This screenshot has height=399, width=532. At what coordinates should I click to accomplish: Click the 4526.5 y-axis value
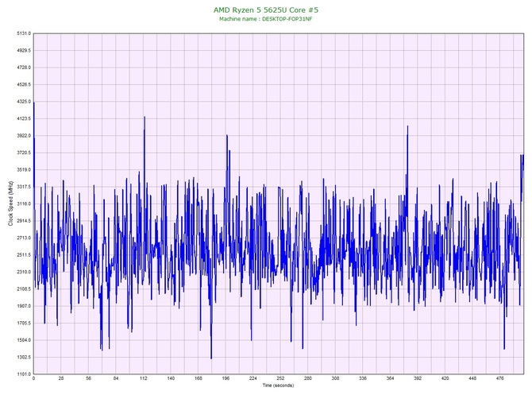[x=24, y=84]
